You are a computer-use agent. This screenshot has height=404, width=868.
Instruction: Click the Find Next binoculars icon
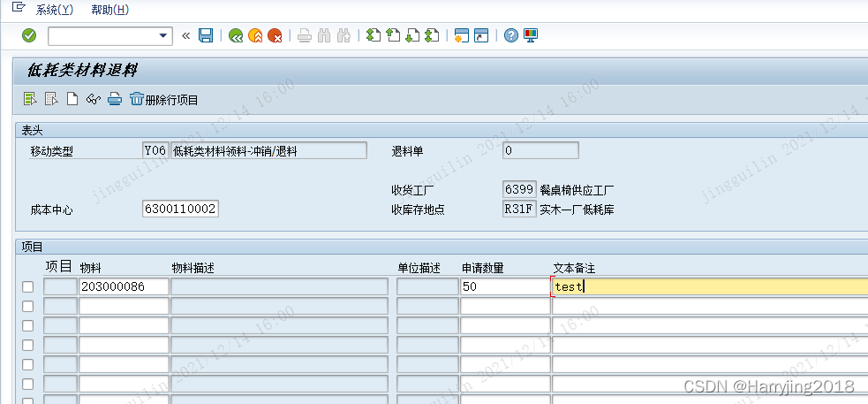[343, 36]
